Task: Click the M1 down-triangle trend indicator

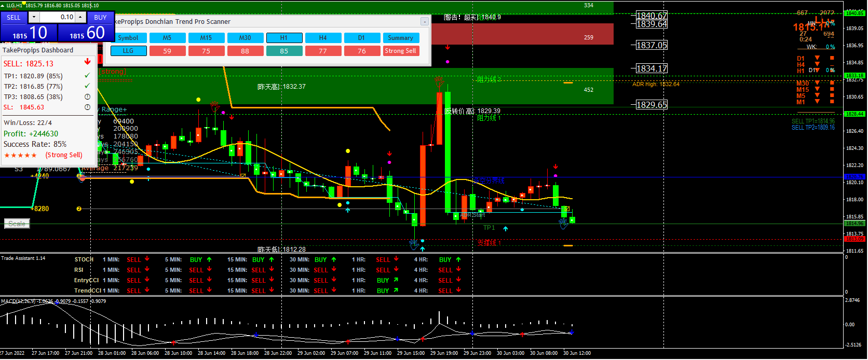Action: click(x=817, y=102)
